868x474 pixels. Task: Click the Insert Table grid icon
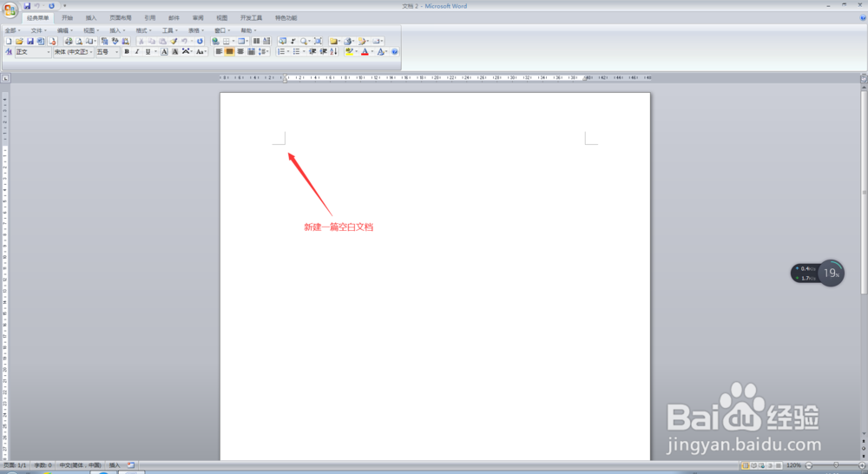pyautogui.click(x=226, y=41)
